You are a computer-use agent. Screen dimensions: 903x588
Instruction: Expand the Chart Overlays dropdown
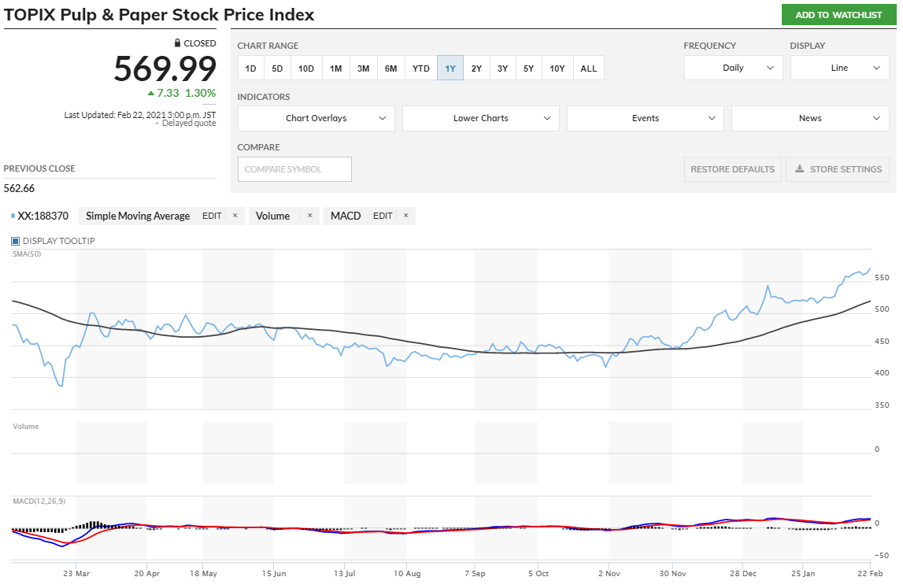pos(316,118)
